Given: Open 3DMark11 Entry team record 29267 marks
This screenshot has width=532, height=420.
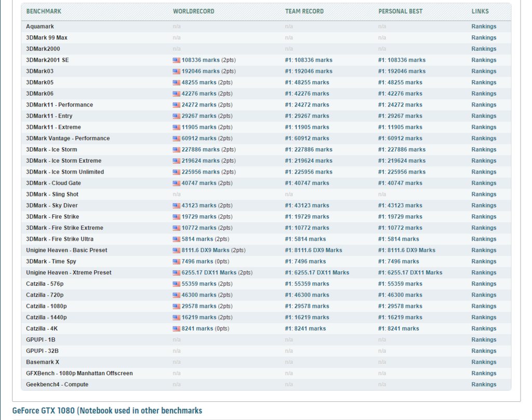Looking at the screenshot, I should tap(307, 116).
